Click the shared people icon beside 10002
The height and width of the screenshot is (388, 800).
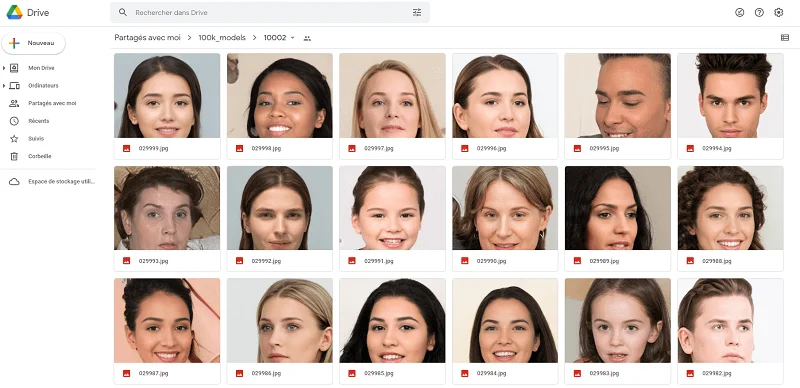click(x=307, y=38)
